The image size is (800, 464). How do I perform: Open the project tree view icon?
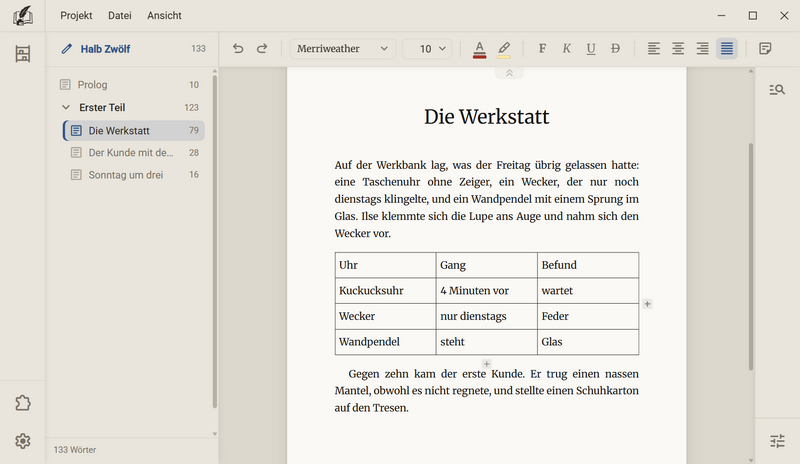click(x=22, y=54)
